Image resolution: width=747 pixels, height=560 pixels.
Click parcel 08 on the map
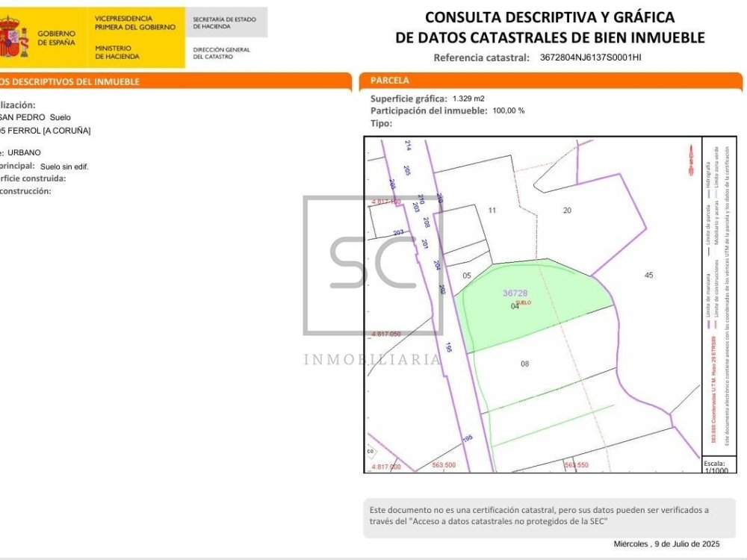coord(524,364)
